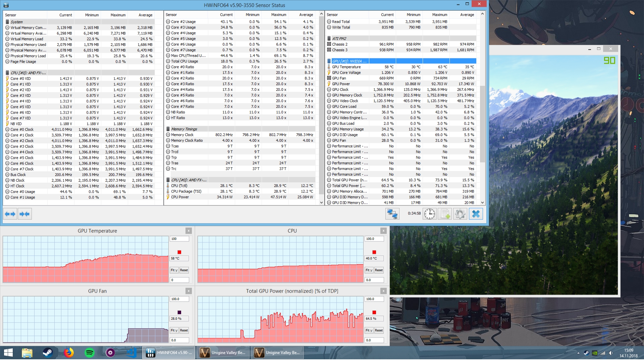Open Steam from the taskbar
Viewport: 644px width, 362px height.
(x=48, y=353)
